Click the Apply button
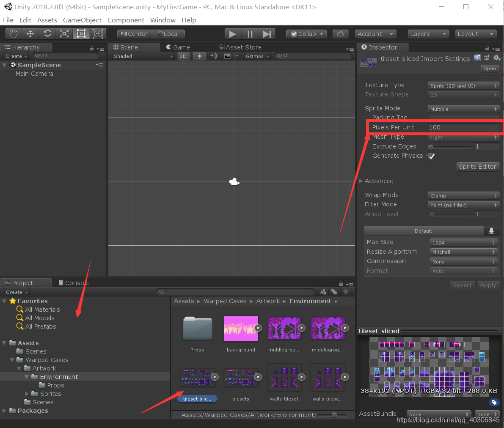Image resolution: width=504 pixels, height=428 pixels. [487, 285]
